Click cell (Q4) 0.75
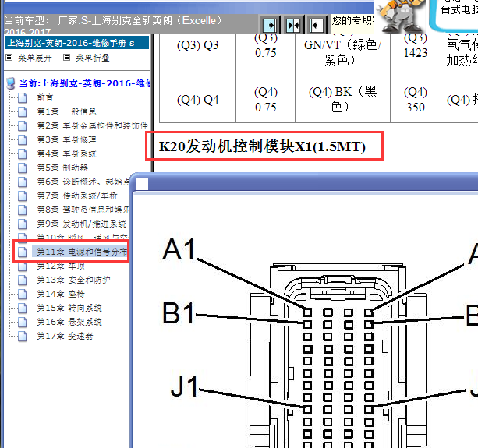478x448 pixels. click(x=266, y=99)
